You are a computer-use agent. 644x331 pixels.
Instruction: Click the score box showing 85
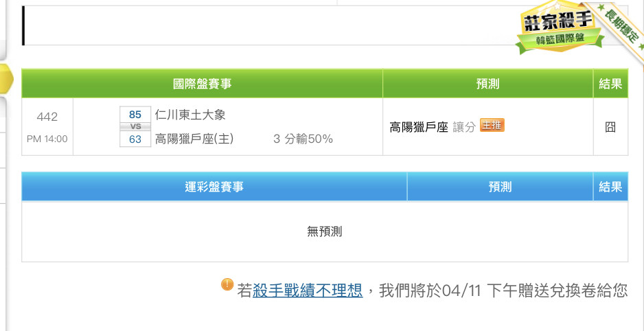pyautogui.click(x=135, y=115)
